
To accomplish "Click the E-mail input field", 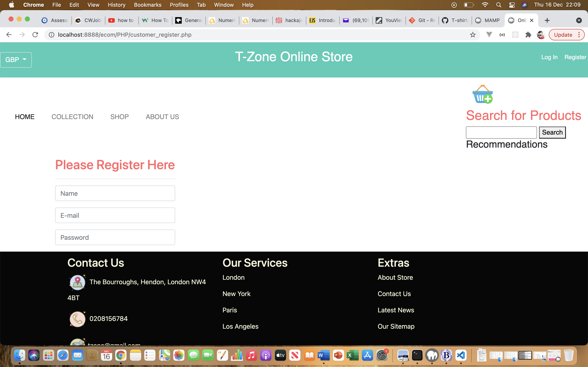I will (115, 215).
